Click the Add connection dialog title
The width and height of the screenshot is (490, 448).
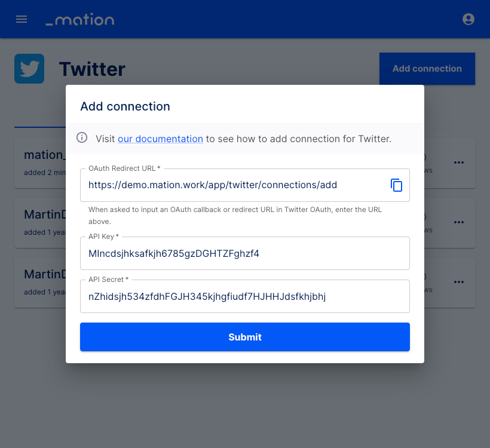(125, 106)
